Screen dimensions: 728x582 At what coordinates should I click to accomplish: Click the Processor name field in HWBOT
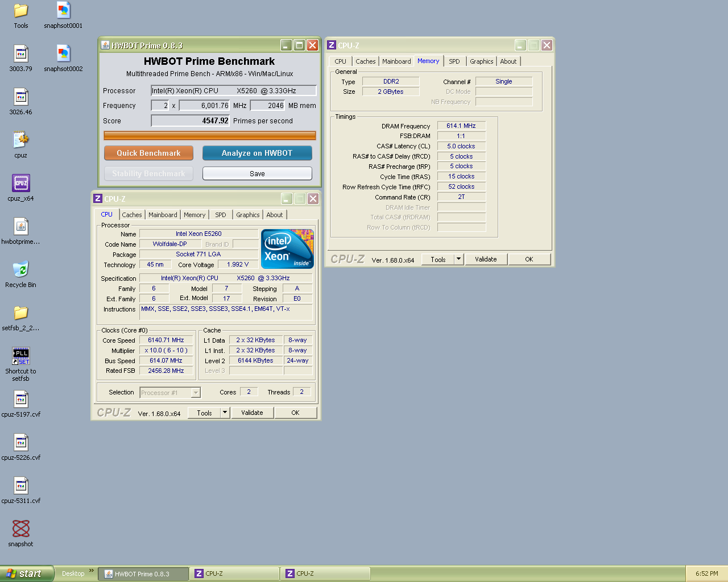coord(233,90)
